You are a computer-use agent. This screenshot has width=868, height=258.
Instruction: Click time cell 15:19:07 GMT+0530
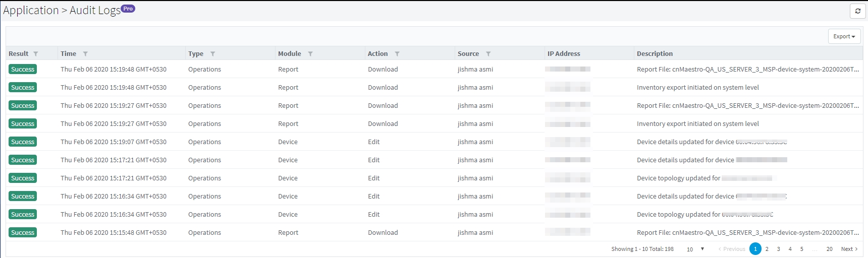(x=114, y=142)
